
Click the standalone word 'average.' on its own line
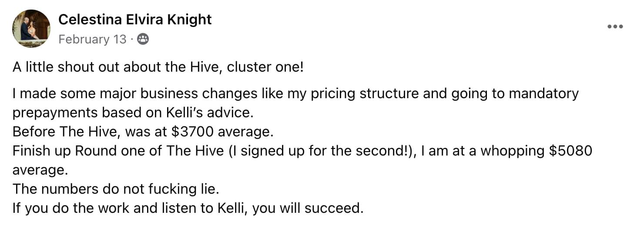(40, 170)
